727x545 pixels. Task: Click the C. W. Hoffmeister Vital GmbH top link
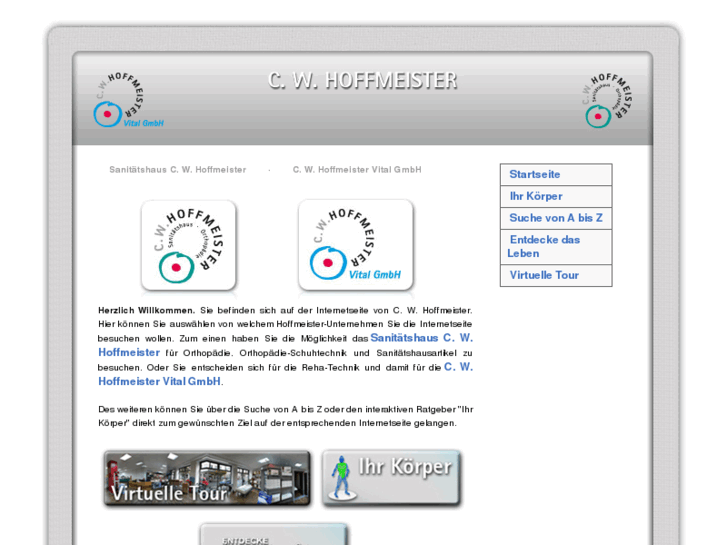(x=357, y=170)
